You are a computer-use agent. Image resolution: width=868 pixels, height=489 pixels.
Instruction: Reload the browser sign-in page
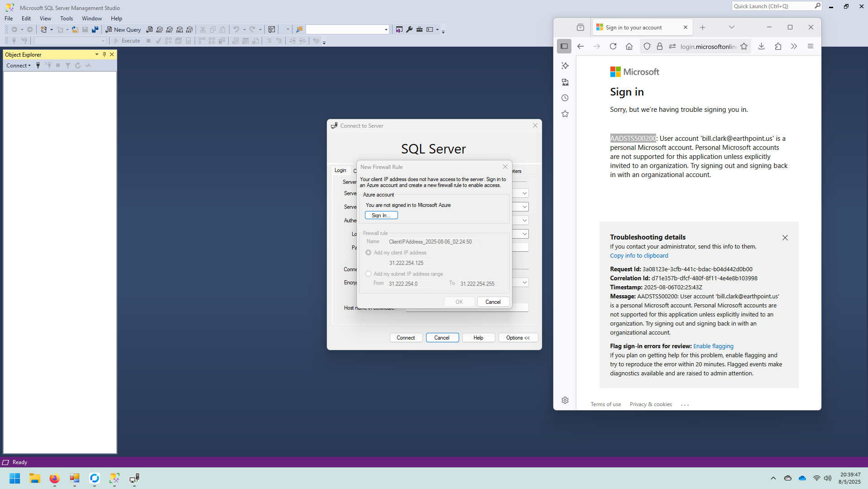[613, 46]
